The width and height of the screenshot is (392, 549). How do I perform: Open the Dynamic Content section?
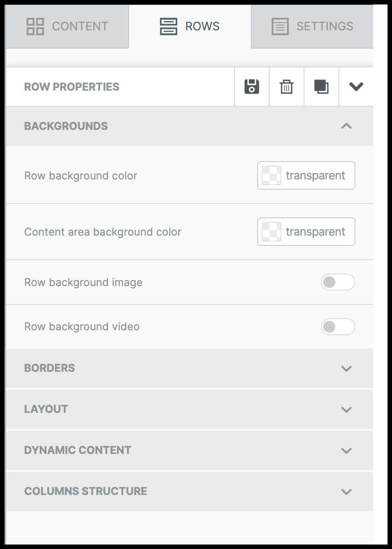[x=346, y=450]
